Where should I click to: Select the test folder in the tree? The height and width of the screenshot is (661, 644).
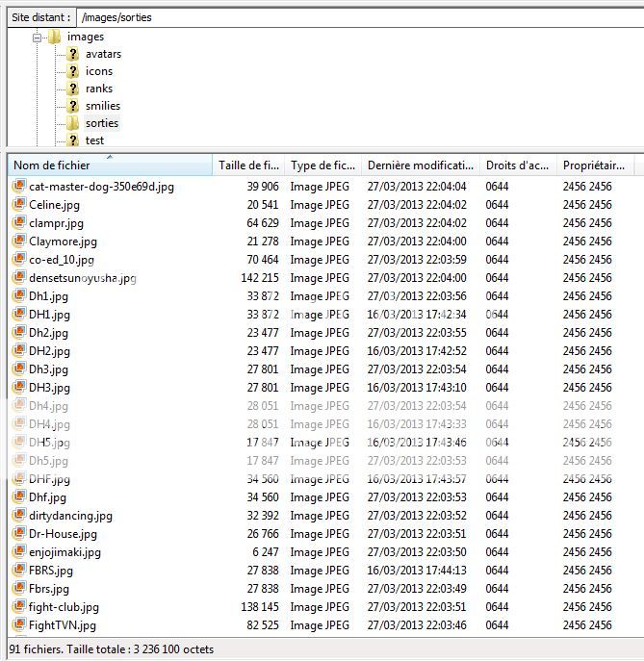coord(94,140)
